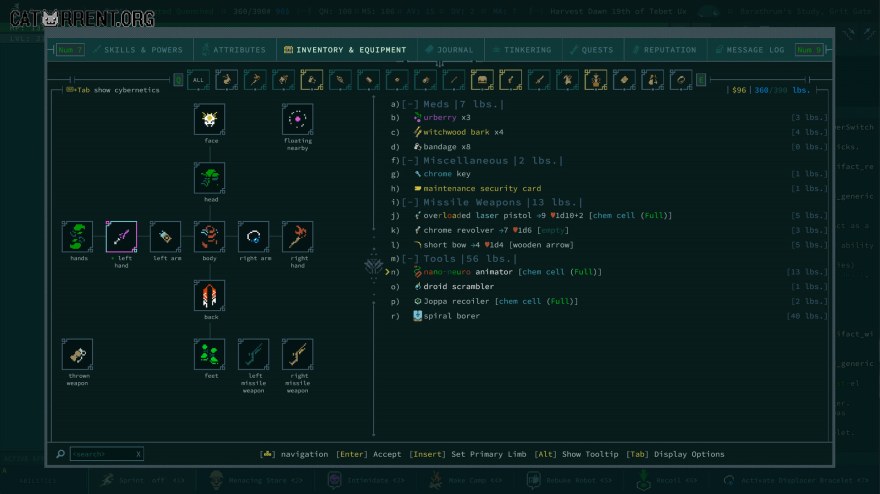Click [Alt] Show Tooltip
Screen dimensions: 880x494
coord(576,454)
